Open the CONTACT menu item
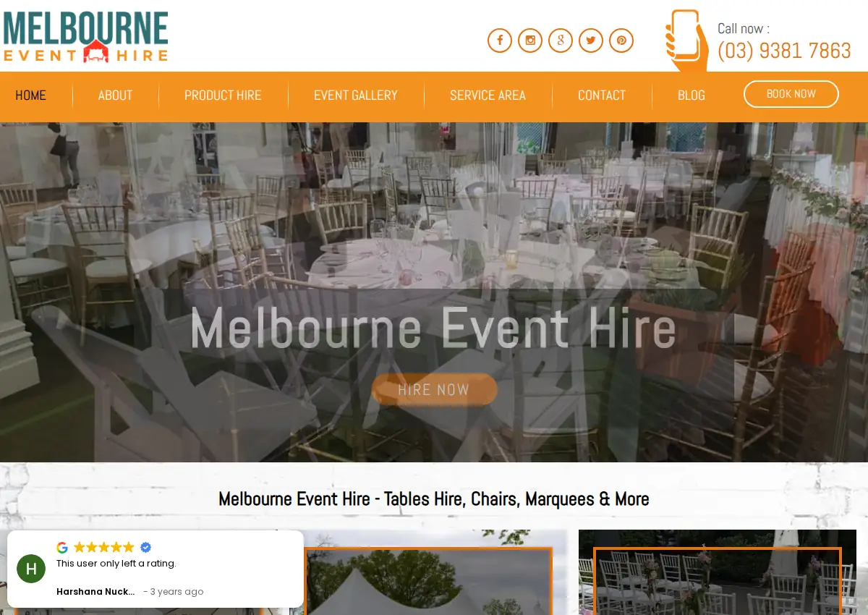Screen dimensions: 868x615 602,96
